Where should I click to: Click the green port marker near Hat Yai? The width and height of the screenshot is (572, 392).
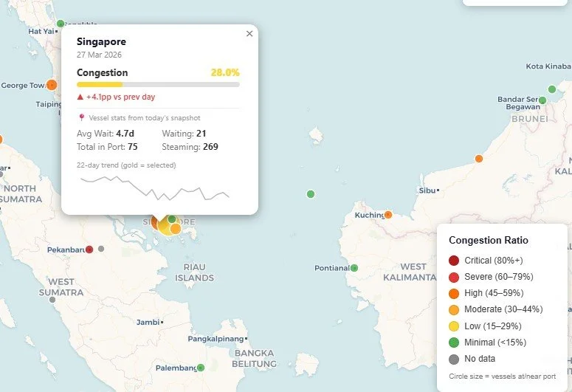(x=61, y=24)
